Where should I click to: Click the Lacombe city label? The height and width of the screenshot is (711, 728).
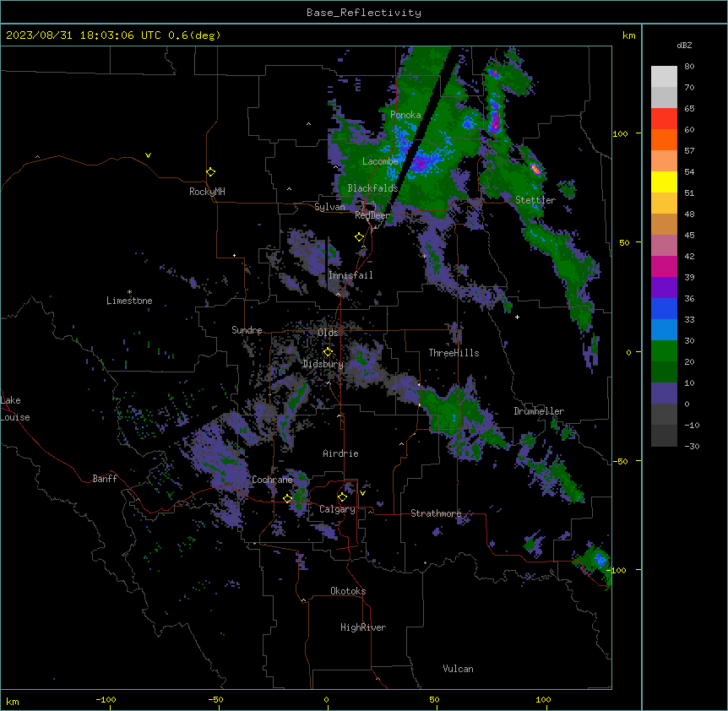(380, 161)
